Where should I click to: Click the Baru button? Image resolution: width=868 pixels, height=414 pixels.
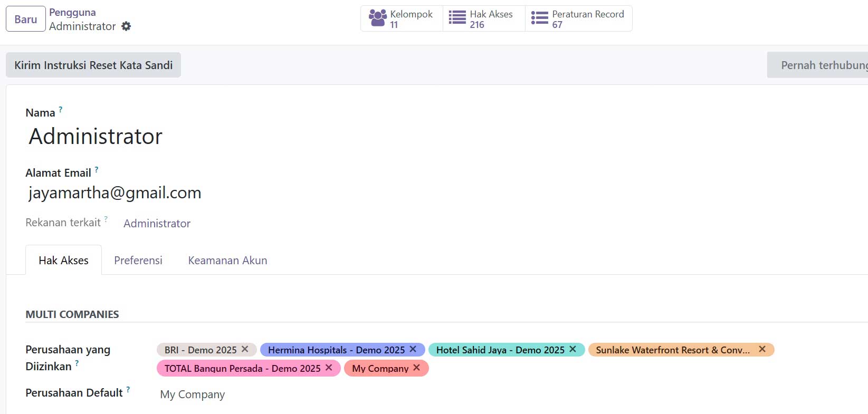(x=26, y=19)
